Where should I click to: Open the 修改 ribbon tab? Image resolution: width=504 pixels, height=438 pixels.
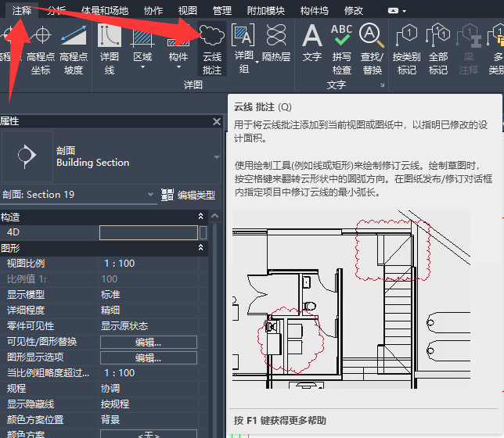pyautogui.click(x=353, y=11)
